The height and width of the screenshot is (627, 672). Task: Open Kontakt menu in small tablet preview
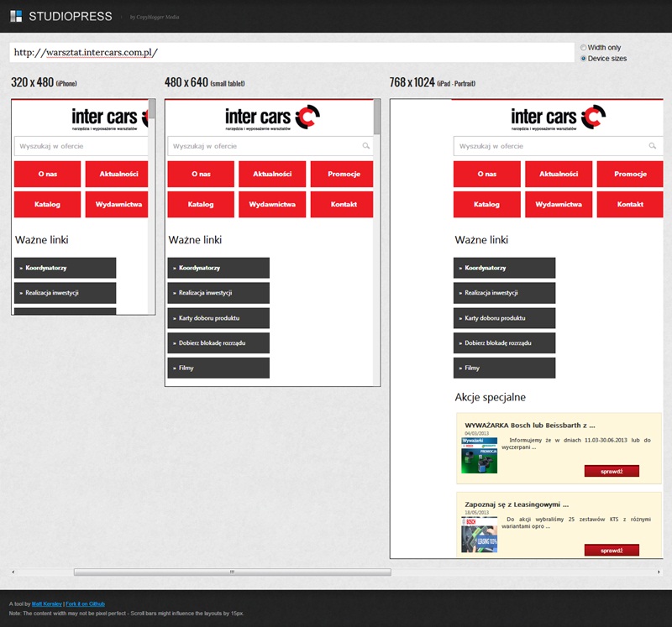point(343,204)
